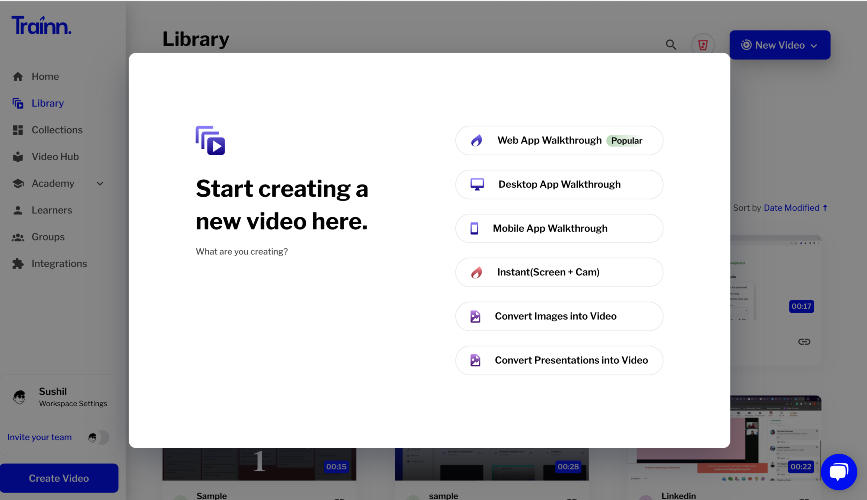Choose Convert Presentations into Video
This screenshot has width=867, height=500.
[559, 360]
